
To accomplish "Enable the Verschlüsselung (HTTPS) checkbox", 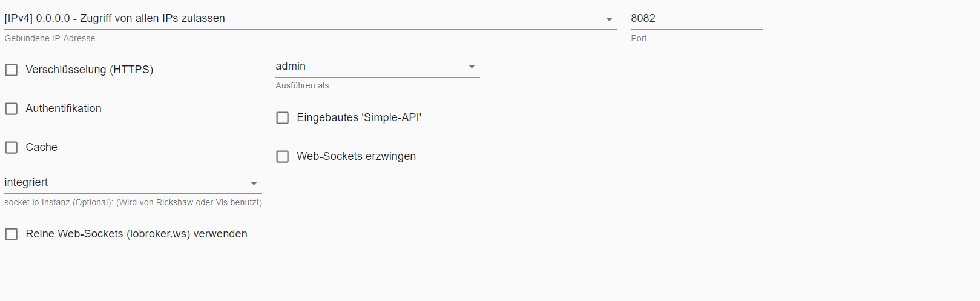I will coord(12,70).
